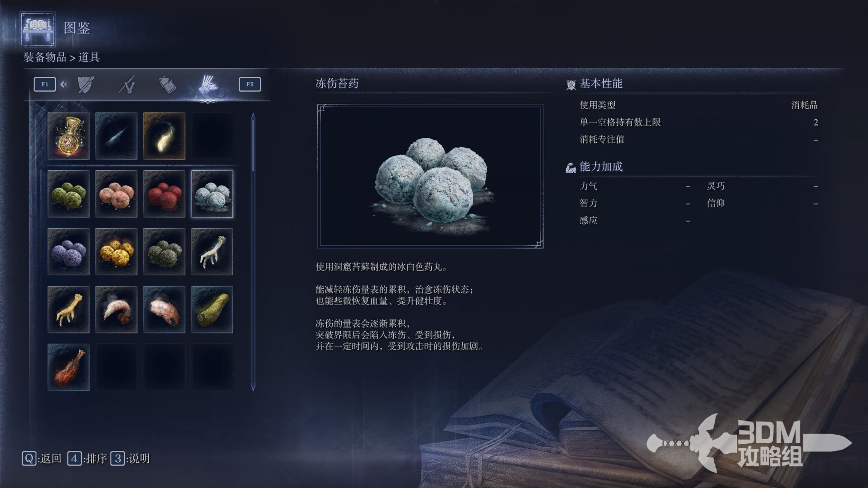Click the 图鉴 book icon in header
The width and height of the screenshot is (868, 488).
click(38, 29)
